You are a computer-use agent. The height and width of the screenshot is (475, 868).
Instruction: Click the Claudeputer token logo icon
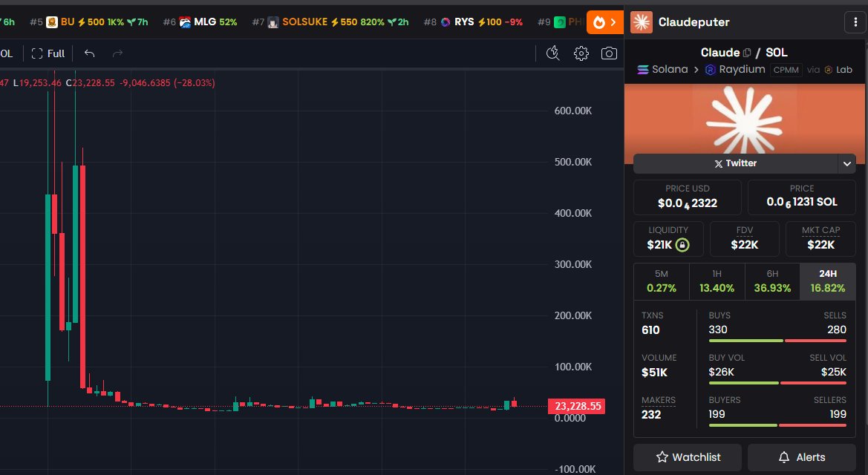[641, 22]
